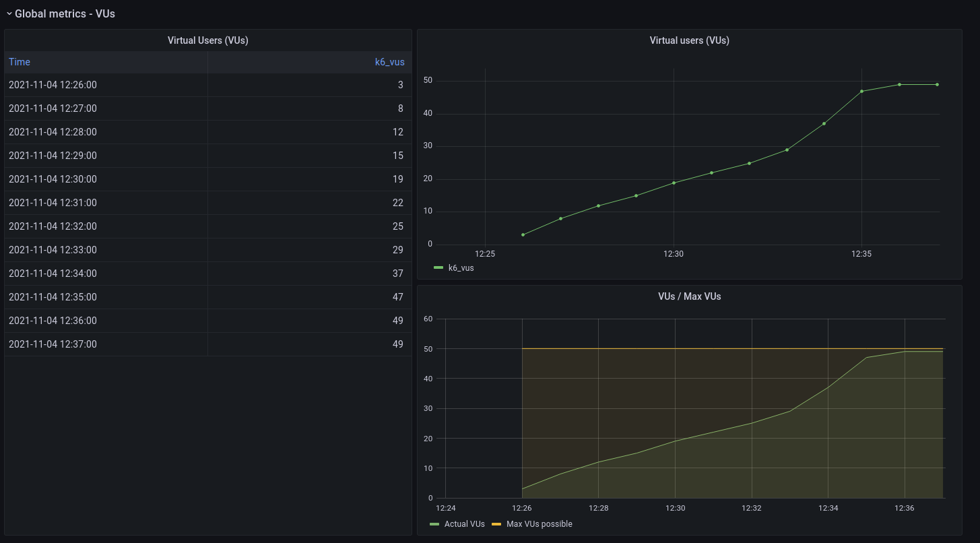Click the green k6_vus legend color swatch
This screenshot has height=543, width=980.
(438, 268)
